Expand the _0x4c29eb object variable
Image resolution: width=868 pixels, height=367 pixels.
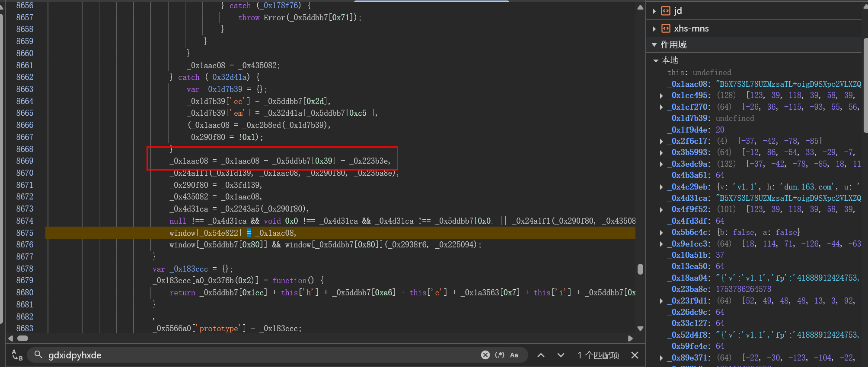pyautogui.click(x=661, y=187)
